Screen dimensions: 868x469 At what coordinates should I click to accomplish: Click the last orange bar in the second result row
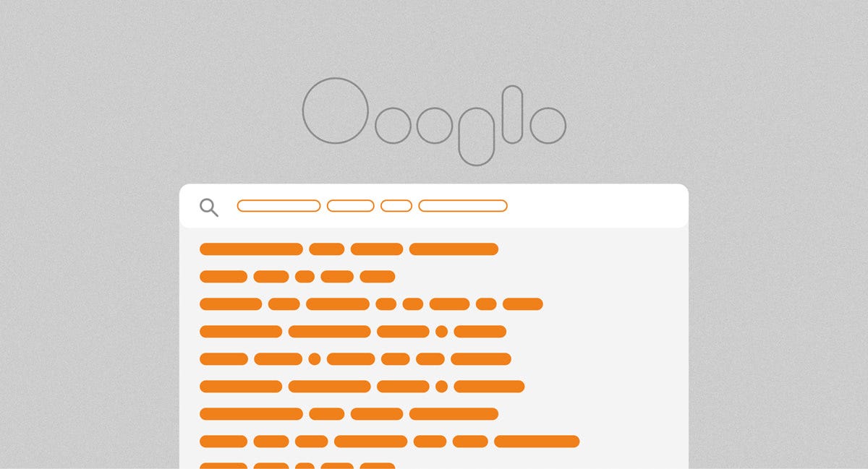pos(378,277)
